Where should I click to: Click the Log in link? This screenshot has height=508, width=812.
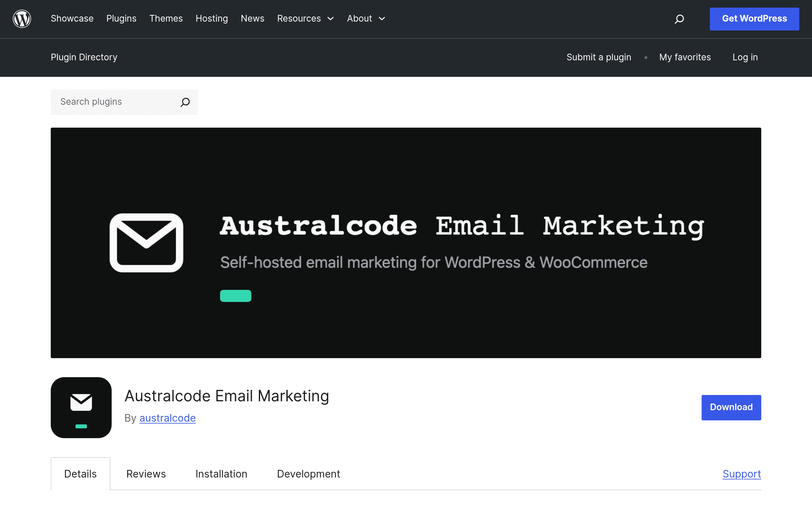coord(745,57)
